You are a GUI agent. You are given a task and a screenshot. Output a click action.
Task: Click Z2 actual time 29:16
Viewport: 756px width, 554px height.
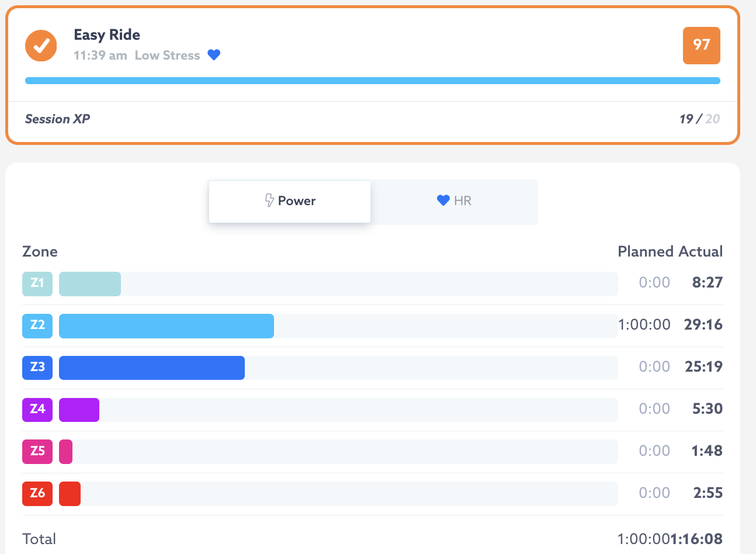tap(703, 325)
